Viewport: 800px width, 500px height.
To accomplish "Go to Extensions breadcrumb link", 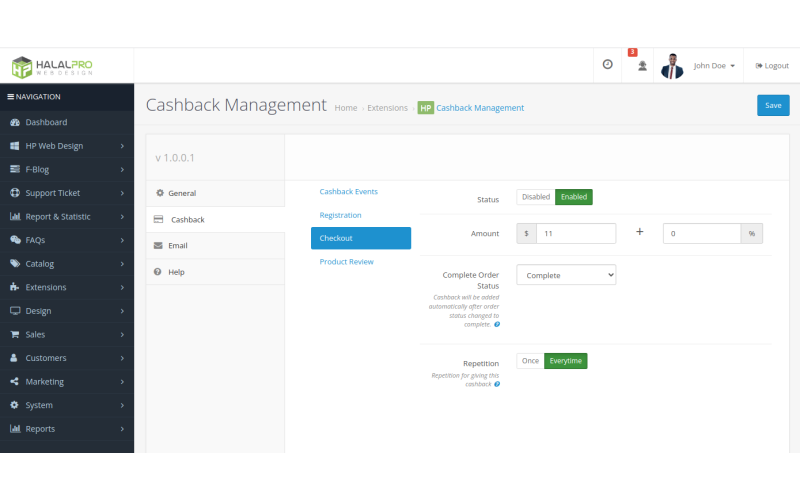I will tap(387, 108).
